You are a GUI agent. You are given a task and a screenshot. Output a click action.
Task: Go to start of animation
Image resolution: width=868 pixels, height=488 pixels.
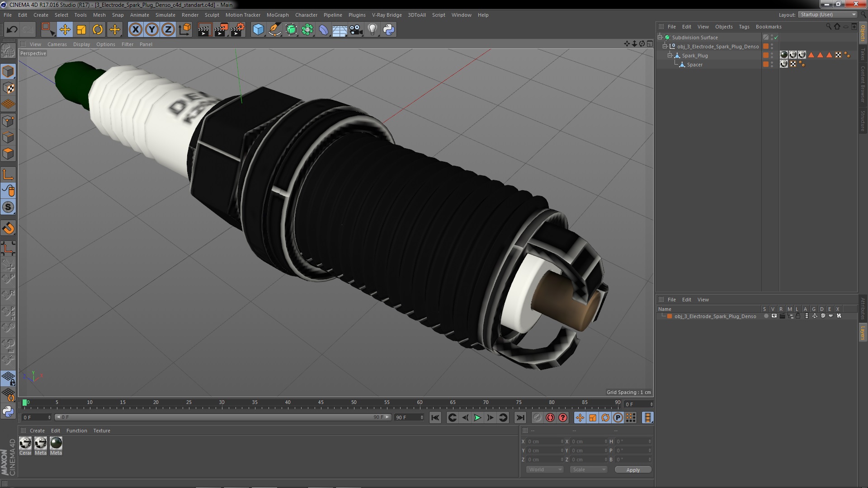click(435, 418)
